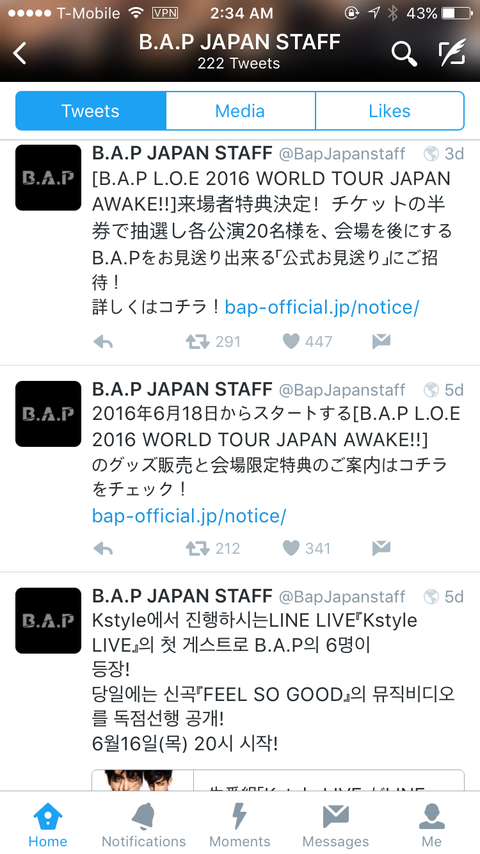Compose a new tweet with quill icon
This screenshot has width=480, height=854.
[452, 52]
